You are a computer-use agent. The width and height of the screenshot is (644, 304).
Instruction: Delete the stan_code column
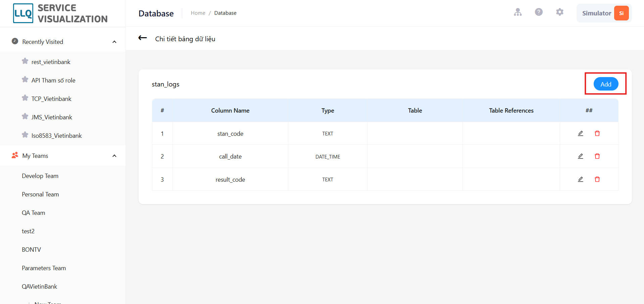[x=597, y=133]
